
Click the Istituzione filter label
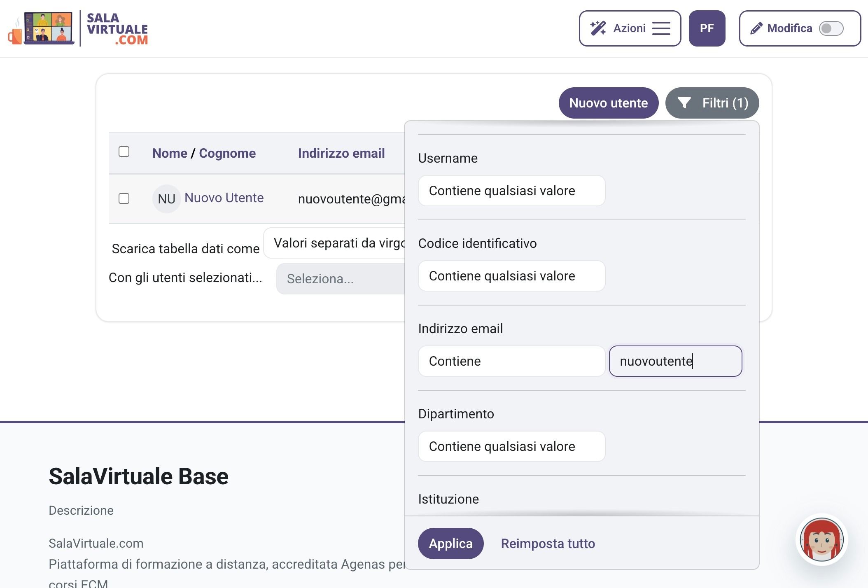[448, 499]
